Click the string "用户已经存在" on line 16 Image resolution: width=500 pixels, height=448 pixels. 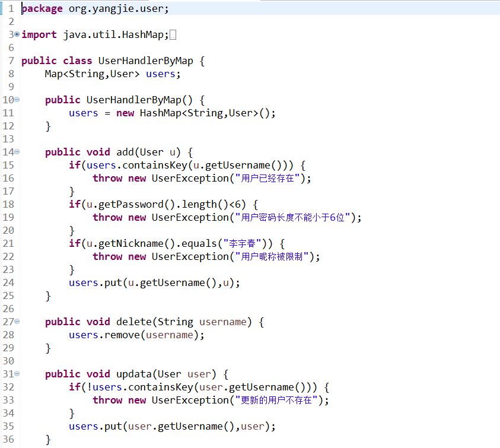click(x=267, y=179)
